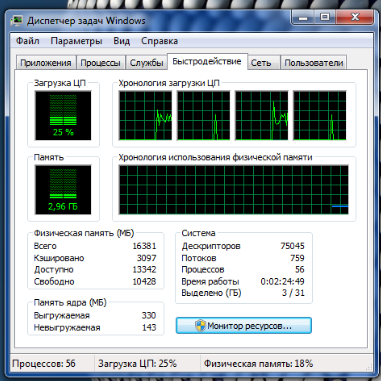Open the Справка menu

(x=159, y=41)
